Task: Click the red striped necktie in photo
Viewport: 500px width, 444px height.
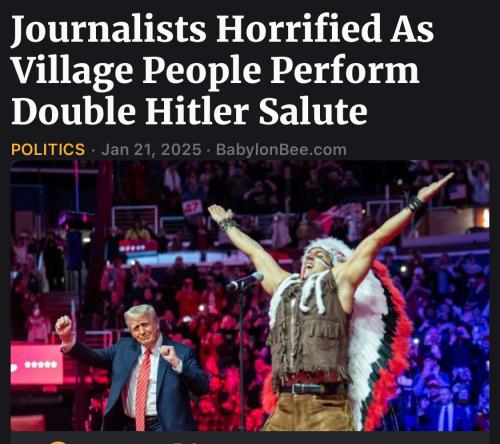Action: (143, 388)
